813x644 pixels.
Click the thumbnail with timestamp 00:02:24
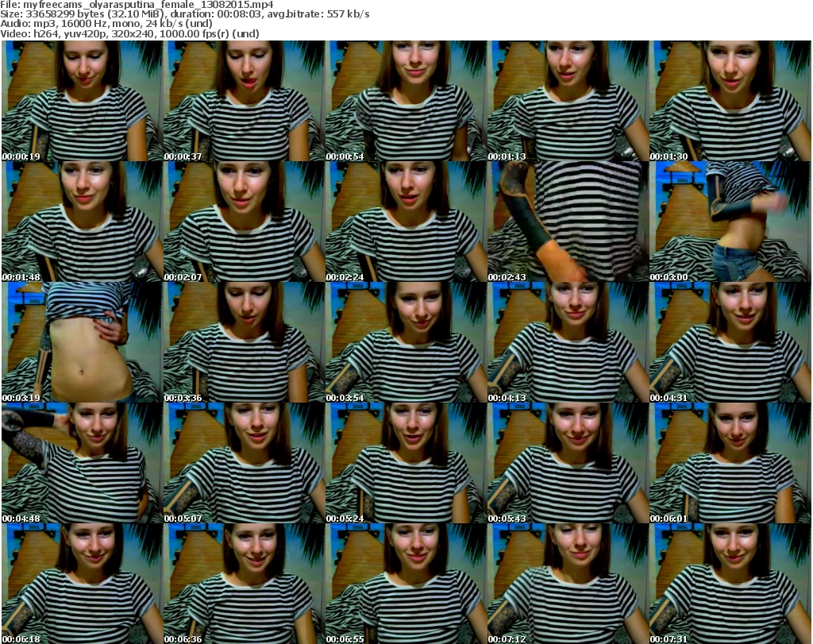point(406,222)
